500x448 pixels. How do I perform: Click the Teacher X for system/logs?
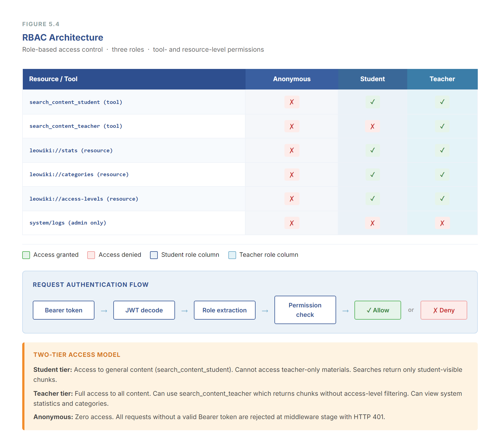click(442, 223)
